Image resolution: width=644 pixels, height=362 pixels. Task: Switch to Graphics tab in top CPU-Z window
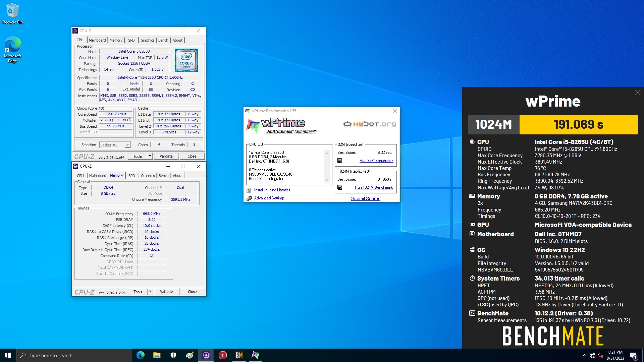tap(147, 40)
